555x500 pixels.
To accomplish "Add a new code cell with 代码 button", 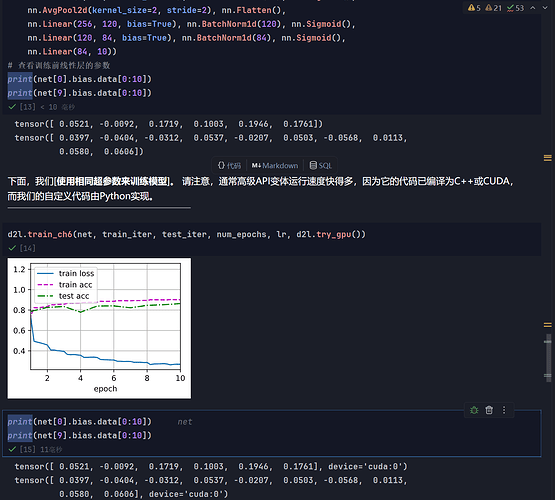I will 229,165.
